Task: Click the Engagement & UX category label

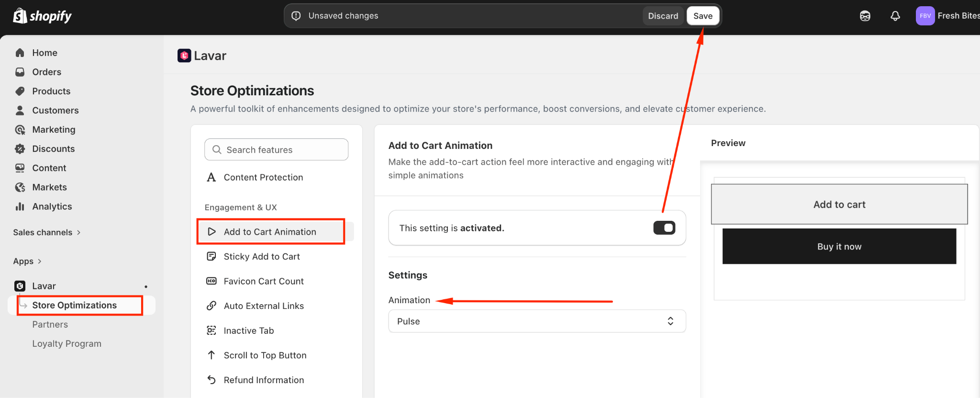Action: click(241, 207)
